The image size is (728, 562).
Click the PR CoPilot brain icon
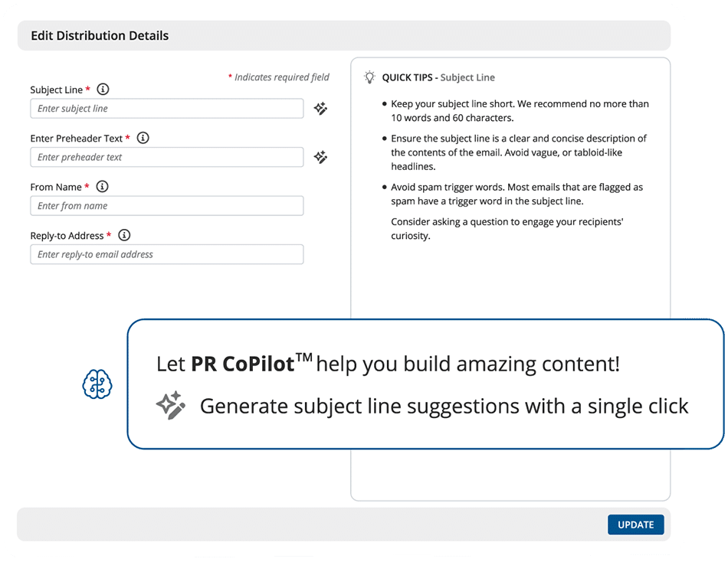pos(97,384)
